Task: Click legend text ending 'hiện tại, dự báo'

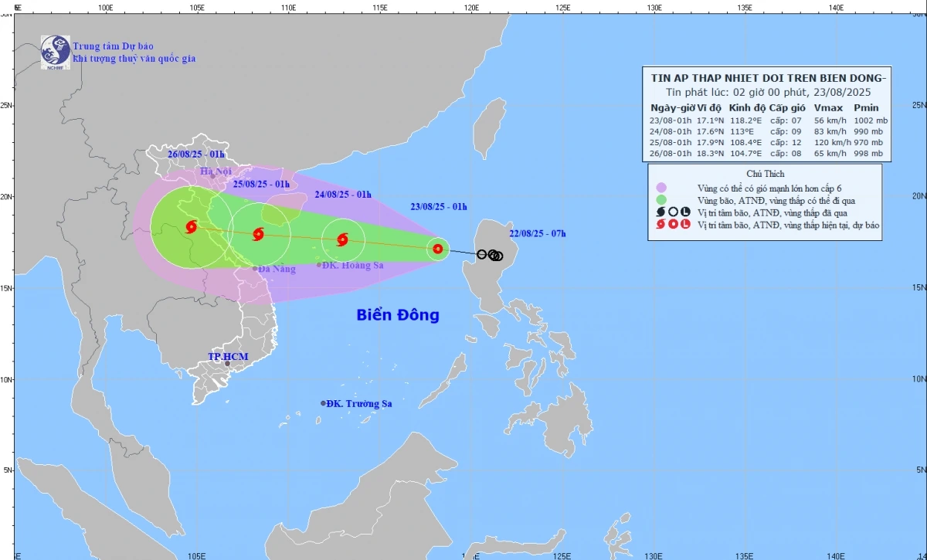Action: (789, 225)
